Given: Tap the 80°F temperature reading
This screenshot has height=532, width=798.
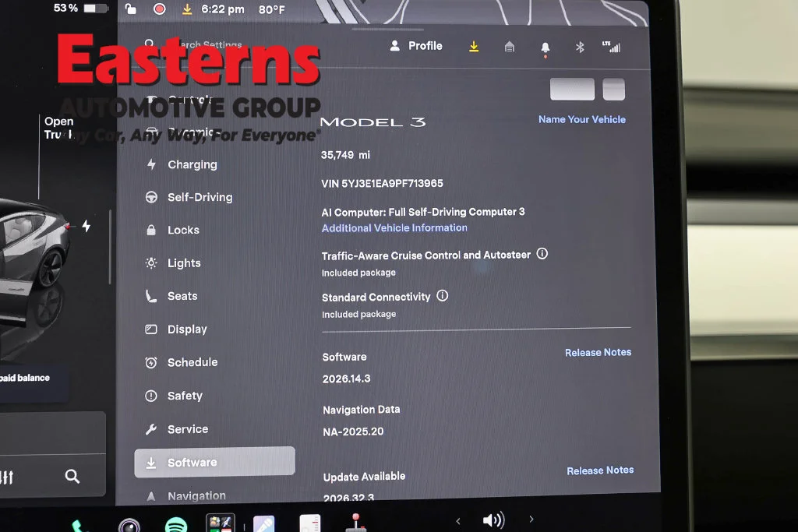Looking at the screenshot, I should click(x=272, y=9).
